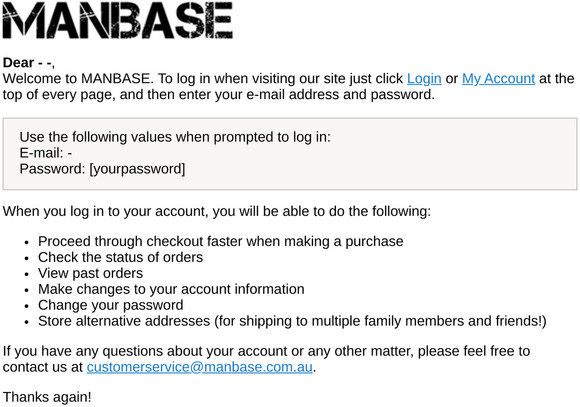Click the 'Thanks again!' closing text

tap(47, 397)
